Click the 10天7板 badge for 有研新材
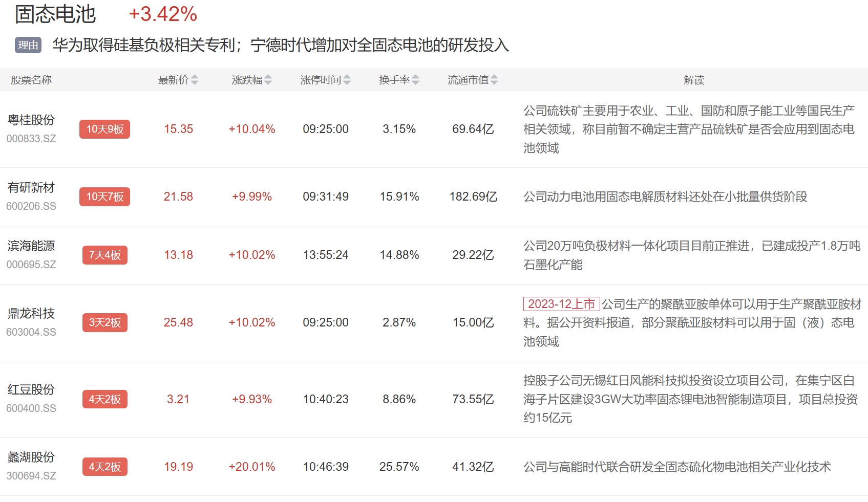The image size is (868, 502). point(104,197)
